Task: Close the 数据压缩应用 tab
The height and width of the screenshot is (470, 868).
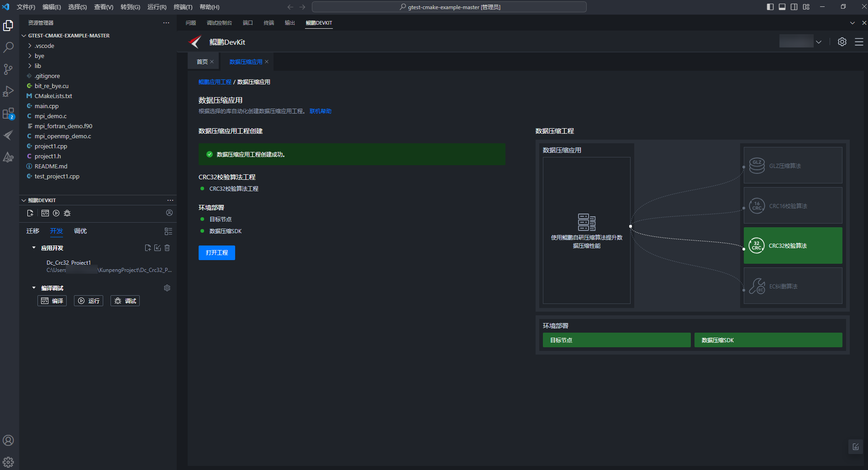Action: pos(267,62)
